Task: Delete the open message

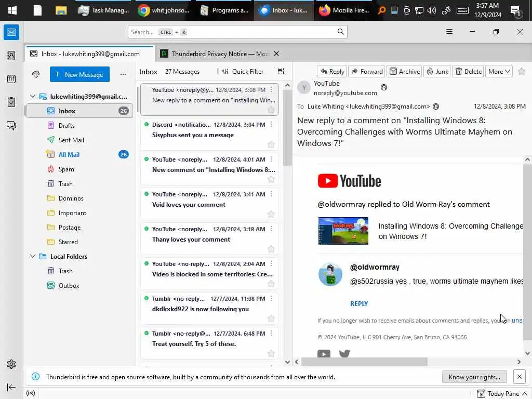Action: coord(468,71)
